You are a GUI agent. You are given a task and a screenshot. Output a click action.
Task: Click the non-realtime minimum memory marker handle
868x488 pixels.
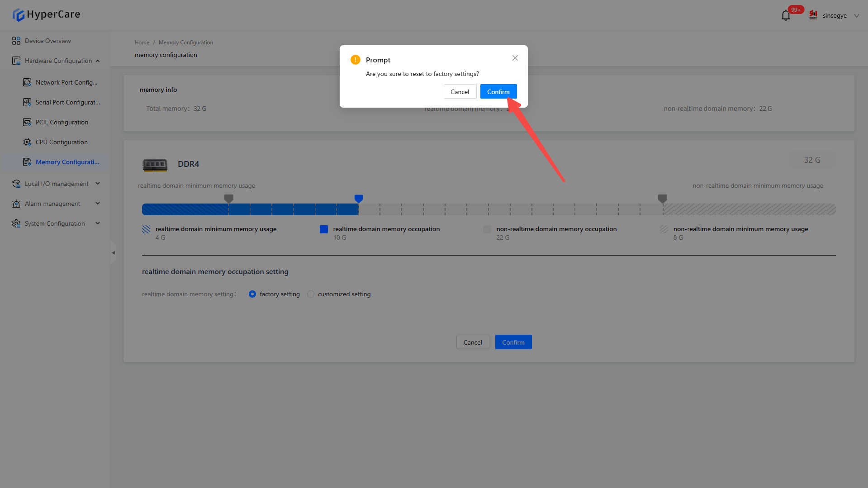[x=663, y=199]
